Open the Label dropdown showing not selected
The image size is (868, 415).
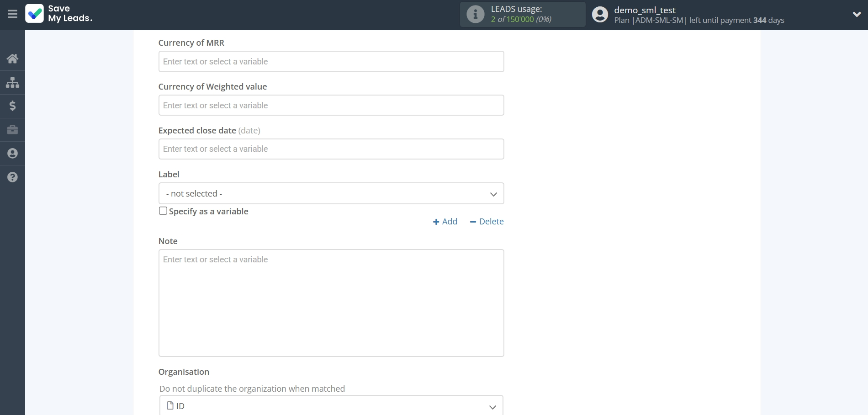[x=331, y=193]
